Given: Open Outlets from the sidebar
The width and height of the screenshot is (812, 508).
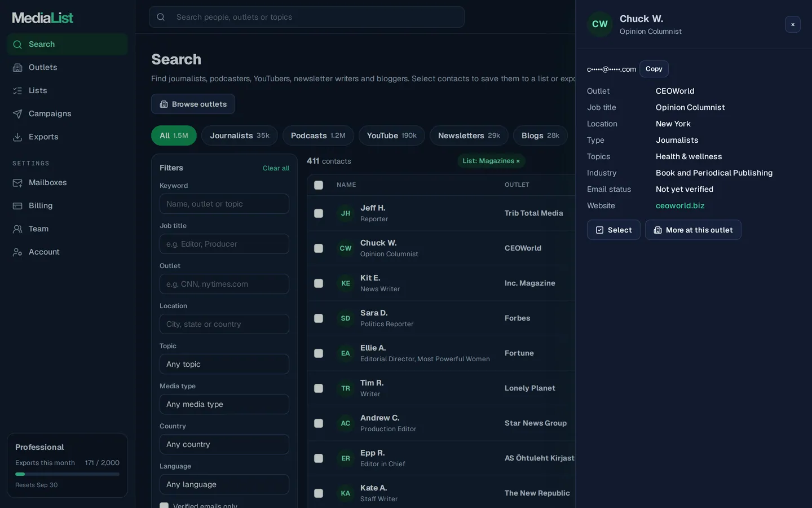Looking at the screenshot, I should [x=67, y=67].
